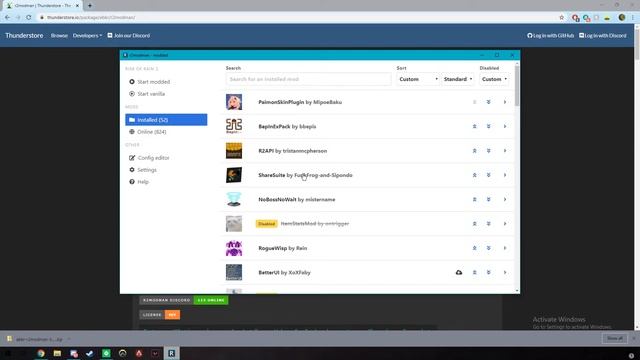640x360 pixels.
Task: Move BetterUI down in the list
Action: (x=488, y=272)
